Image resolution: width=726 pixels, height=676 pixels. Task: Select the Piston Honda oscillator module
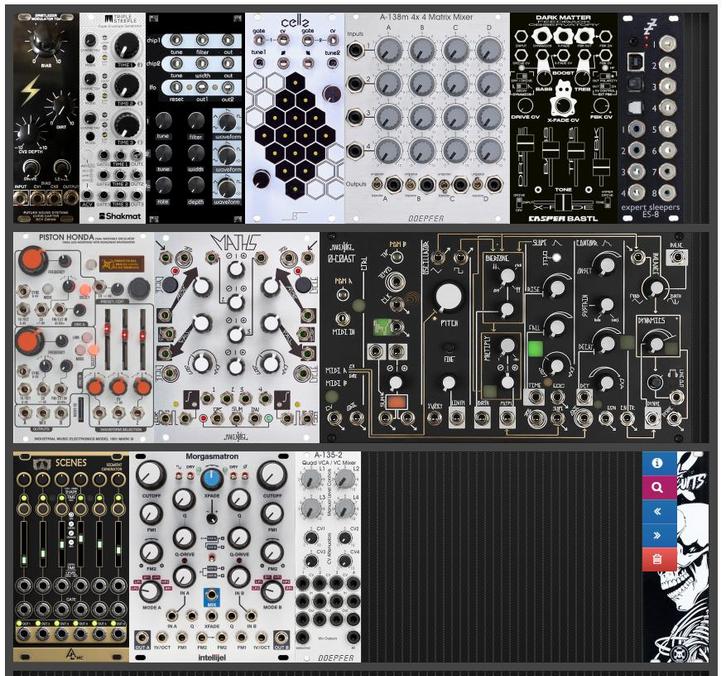pyautogui.click(x=83, y=338)
